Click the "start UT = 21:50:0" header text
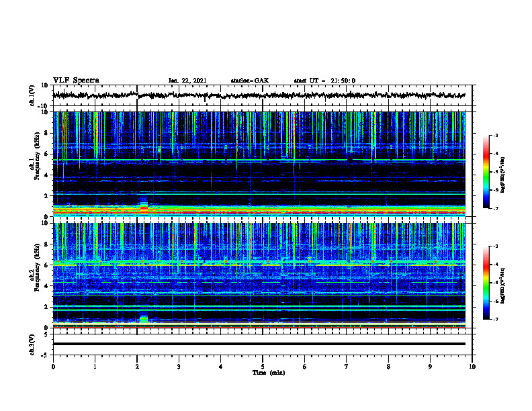This screenshot has height=411, width=532. tap(324, 81)
